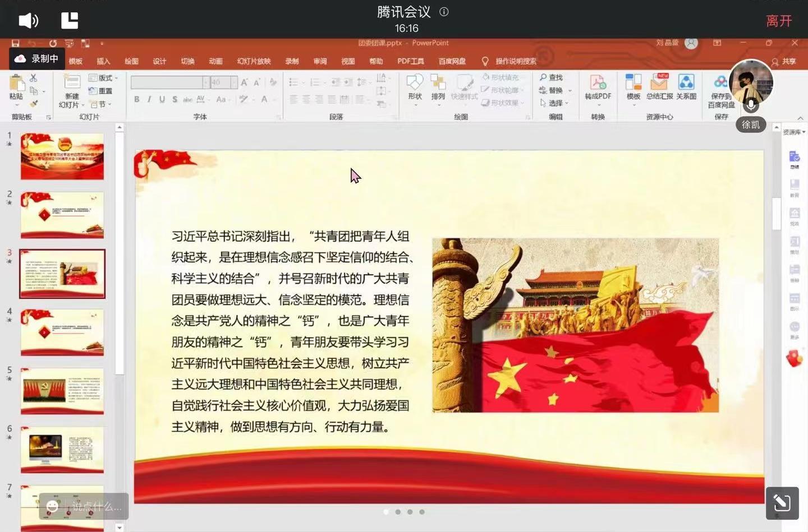Select slide 5 thumbnail in the panel

(62, 391)
